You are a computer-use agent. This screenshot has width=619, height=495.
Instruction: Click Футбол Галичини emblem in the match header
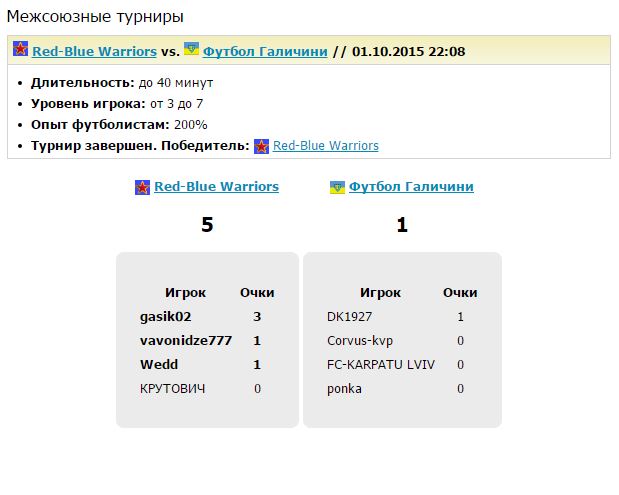[191, 49]
